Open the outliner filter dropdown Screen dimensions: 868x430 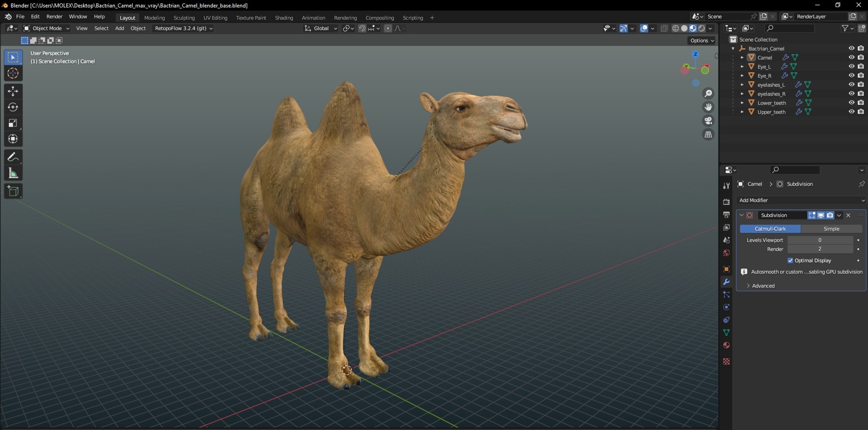[847, 28]
